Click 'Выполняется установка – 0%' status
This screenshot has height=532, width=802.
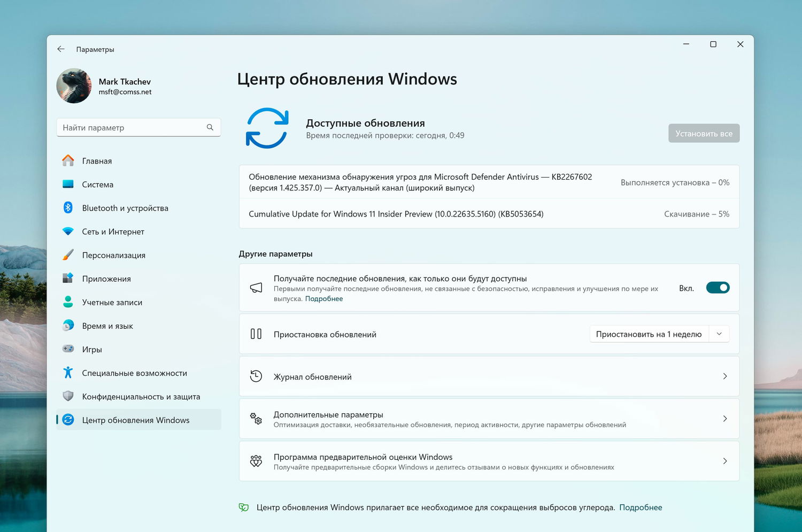coord(675,182)
